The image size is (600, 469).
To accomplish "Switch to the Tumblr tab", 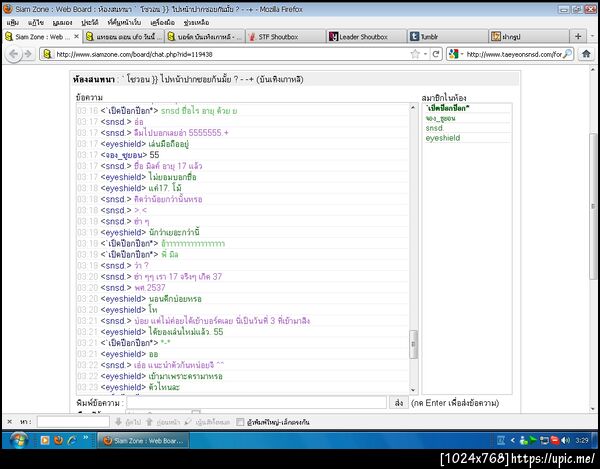I will click(x=448, y=36).
